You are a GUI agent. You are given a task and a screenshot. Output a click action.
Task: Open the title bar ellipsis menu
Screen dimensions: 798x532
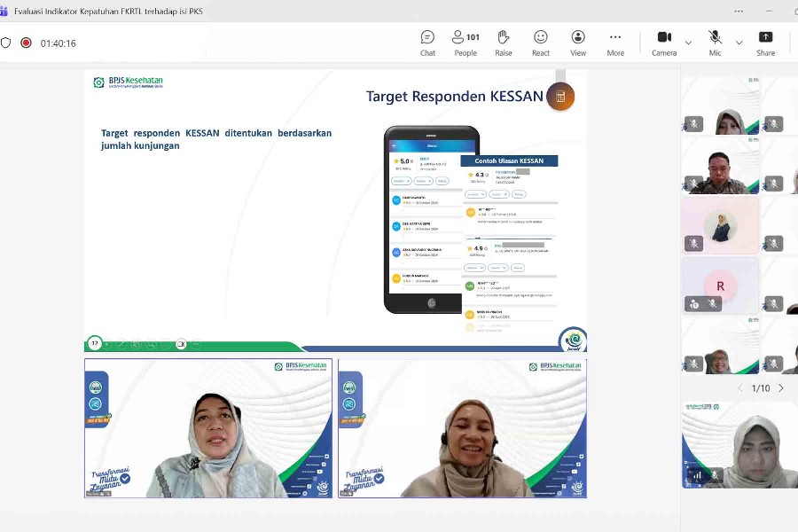coord(739,11)
